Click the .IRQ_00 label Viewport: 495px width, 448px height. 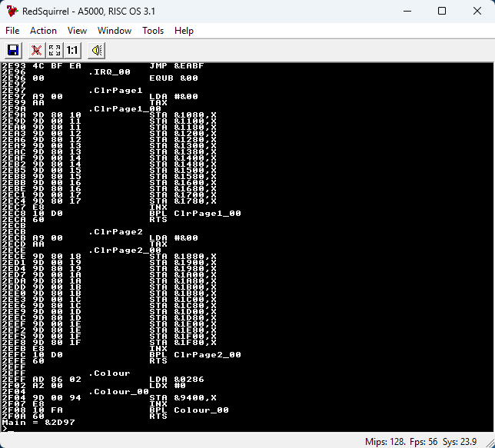click(x=109, y=72)
